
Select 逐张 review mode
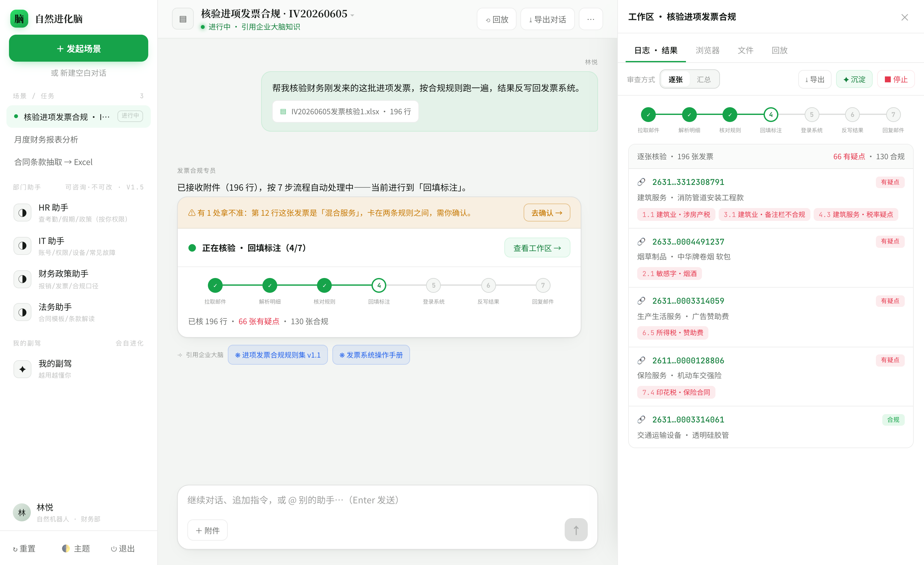pos(675,80)
